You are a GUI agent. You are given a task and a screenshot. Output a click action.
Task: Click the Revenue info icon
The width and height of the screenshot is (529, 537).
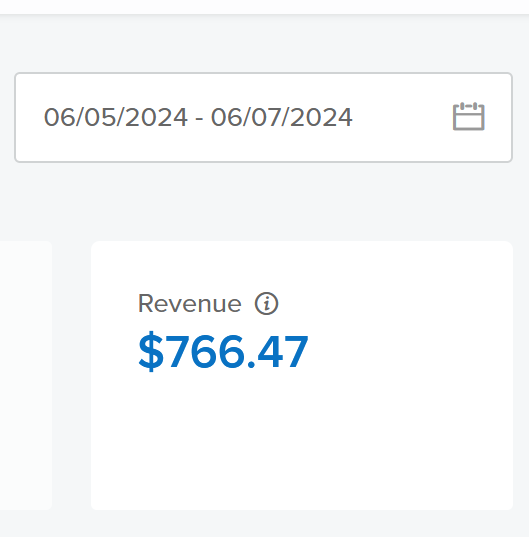click(x=266, y=303)
